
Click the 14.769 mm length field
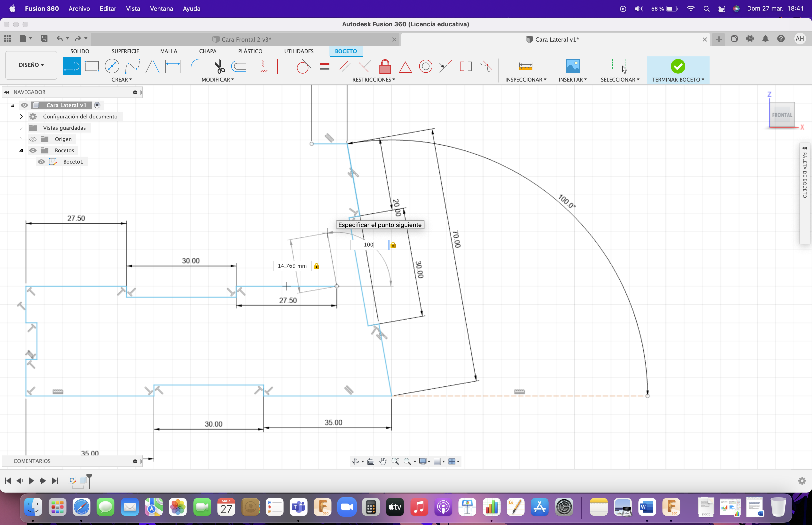point(292,266)
